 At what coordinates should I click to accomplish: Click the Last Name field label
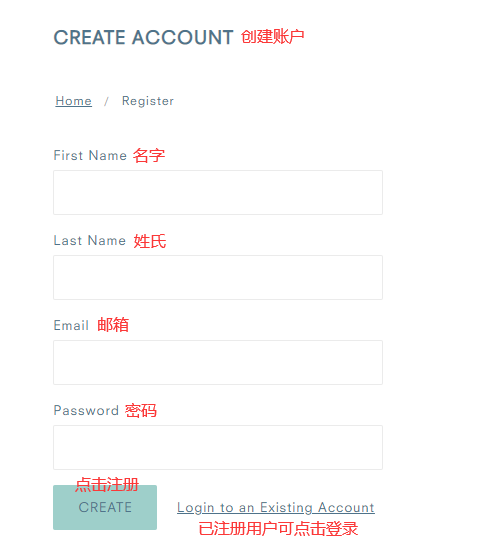[90, 241]
